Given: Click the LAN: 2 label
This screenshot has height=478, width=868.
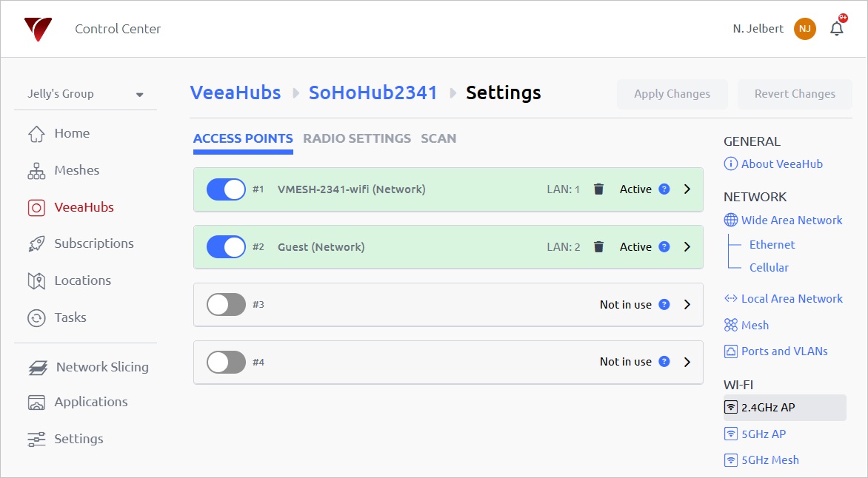Looking at the screenshot, I should (x=564, y=246).
